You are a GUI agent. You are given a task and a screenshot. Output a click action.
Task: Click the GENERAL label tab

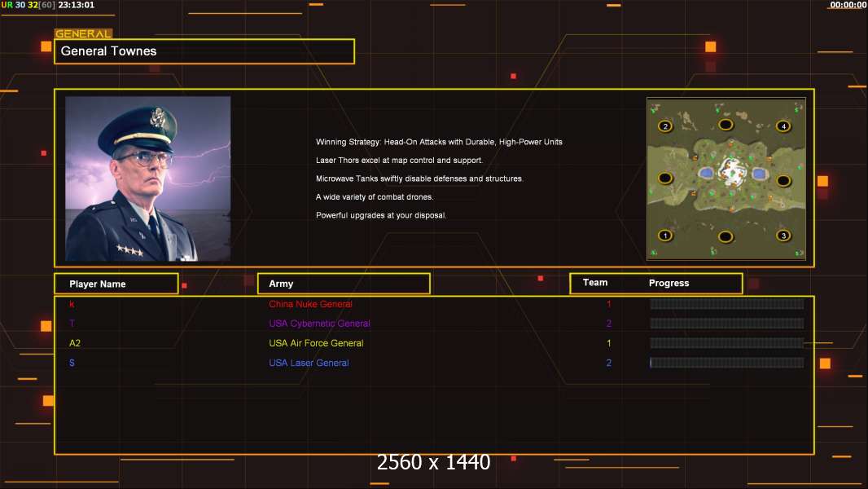[x=84, y=33]
